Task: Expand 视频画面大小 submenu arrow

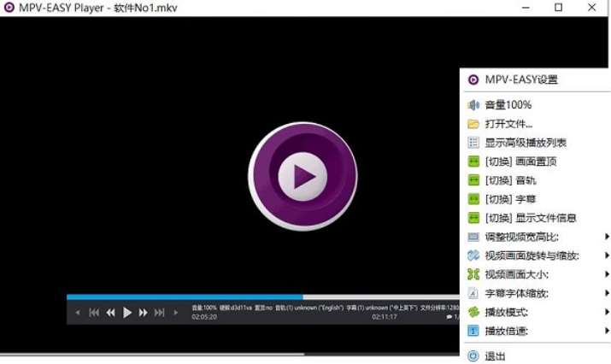Action: pyautogui.click(x=607, y=274)
